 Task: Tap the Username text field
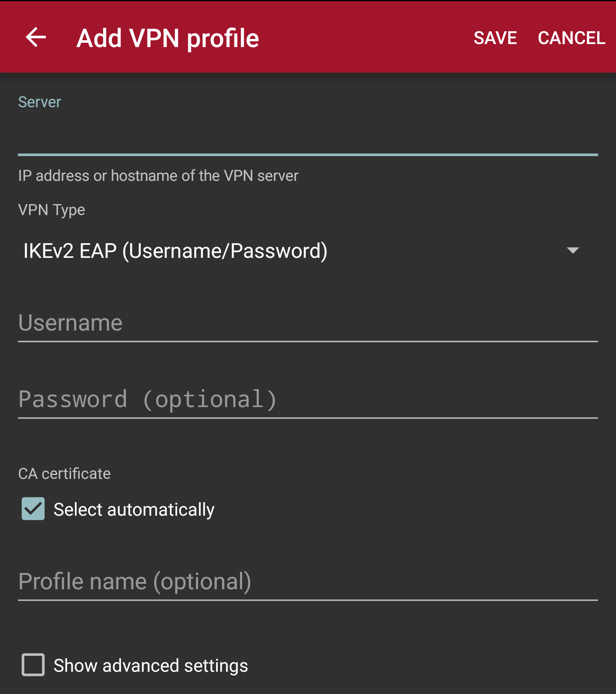click(307, 323)
